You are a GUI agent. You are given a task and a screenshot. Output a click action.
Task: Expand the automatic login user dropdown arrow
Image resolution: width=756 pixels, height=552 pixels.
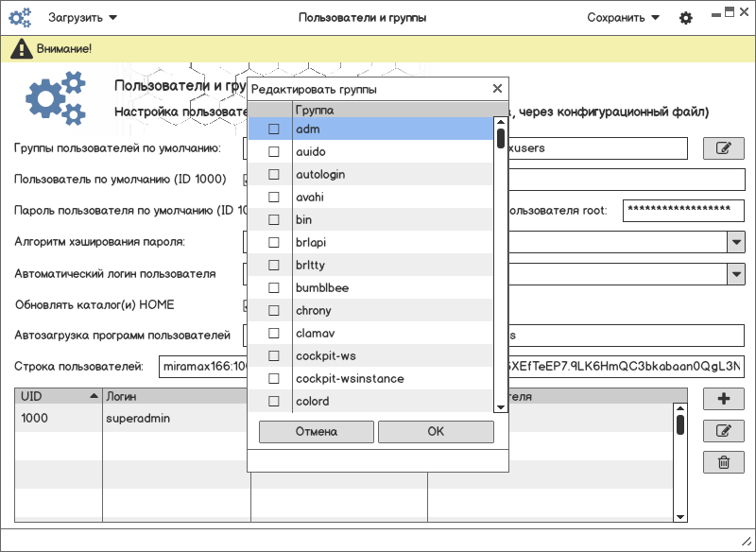pyautogui.click(x=736, y=274)
